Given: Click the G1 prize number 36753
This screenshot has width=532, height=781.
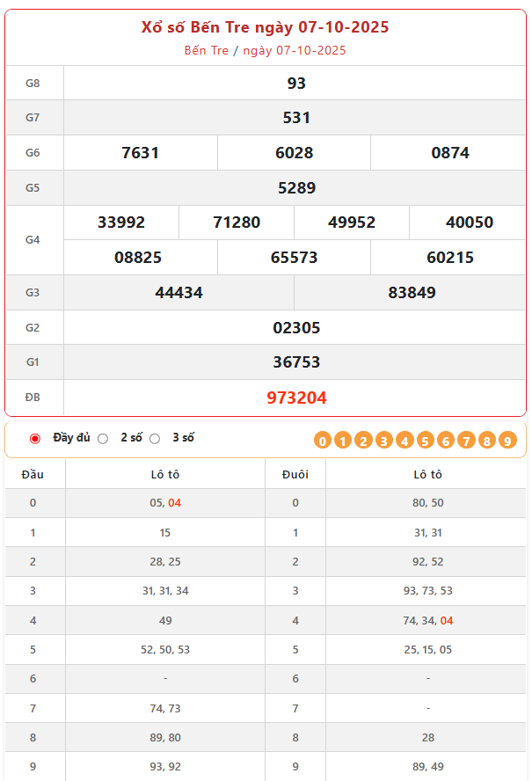Looking at the screenshot, I should pos(296,362).
